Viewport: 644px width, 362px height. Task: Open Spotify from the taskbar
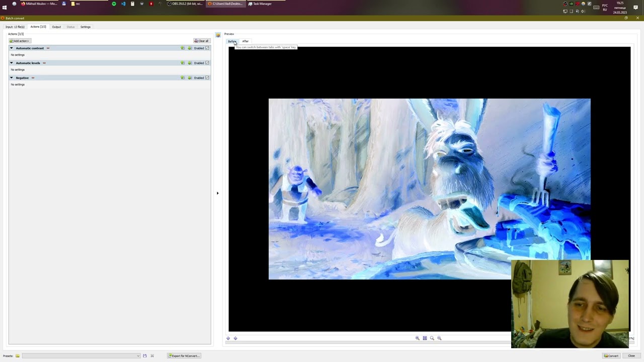pos(114,4)
